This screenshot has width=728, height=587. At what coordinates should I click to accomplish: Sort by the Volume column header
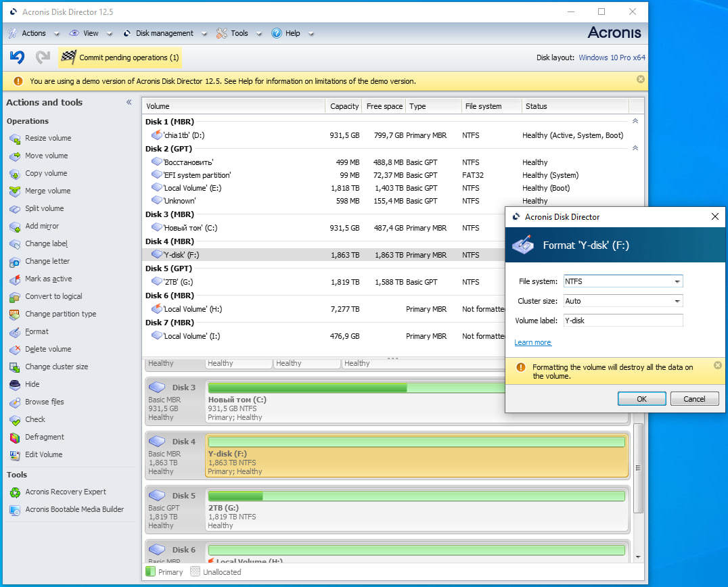point(233,106)
